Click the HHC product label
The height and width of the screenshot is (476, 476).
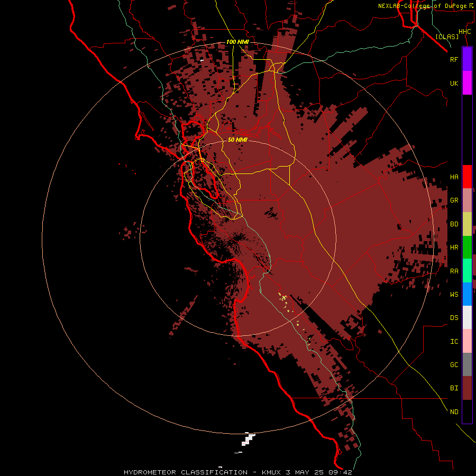[x=464, y=32]
